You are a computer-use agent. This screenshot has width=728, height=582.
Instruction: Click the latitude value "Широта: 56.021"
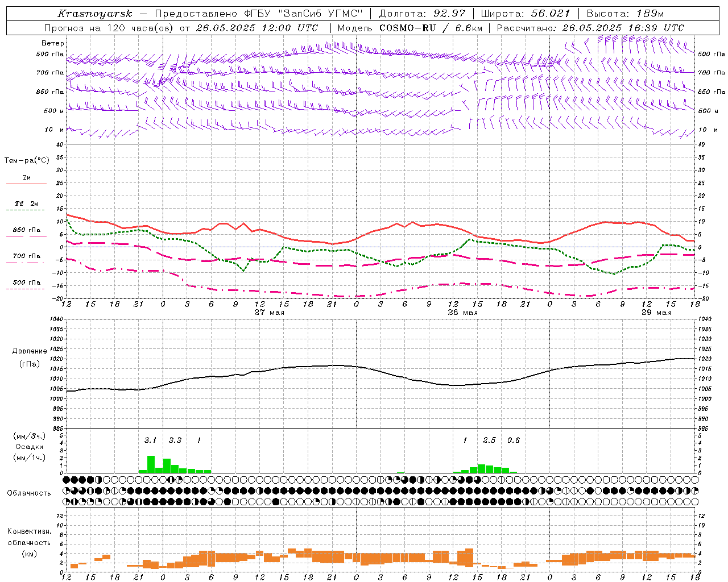525,14
